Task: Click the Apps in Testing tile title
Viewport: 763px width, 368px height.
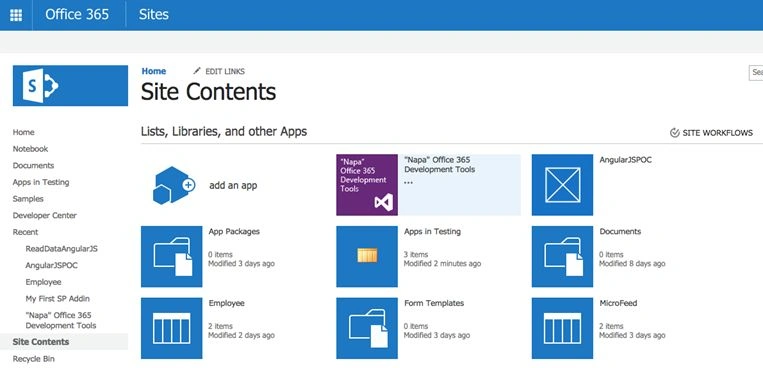Action: pos(432,232)
